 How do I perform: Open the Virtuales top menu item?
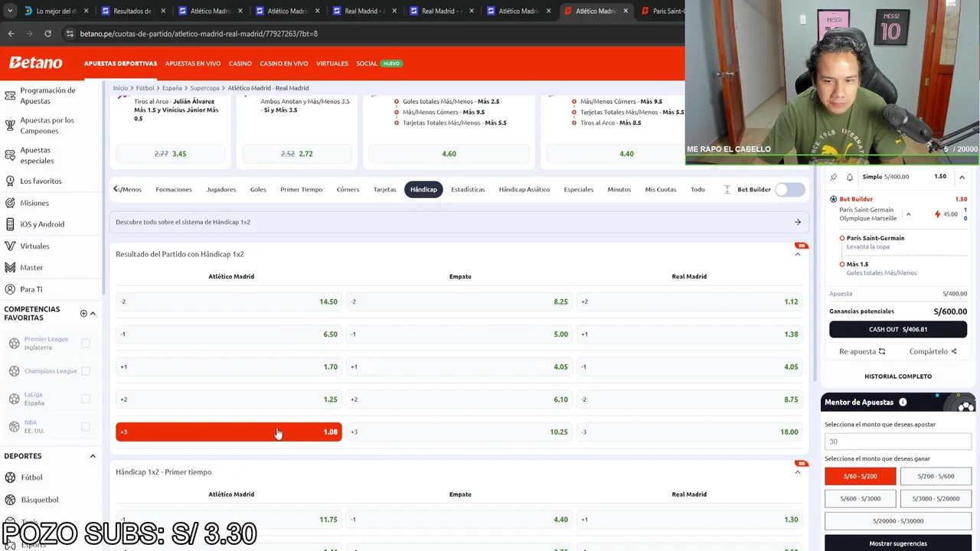(x=332, y=64)
